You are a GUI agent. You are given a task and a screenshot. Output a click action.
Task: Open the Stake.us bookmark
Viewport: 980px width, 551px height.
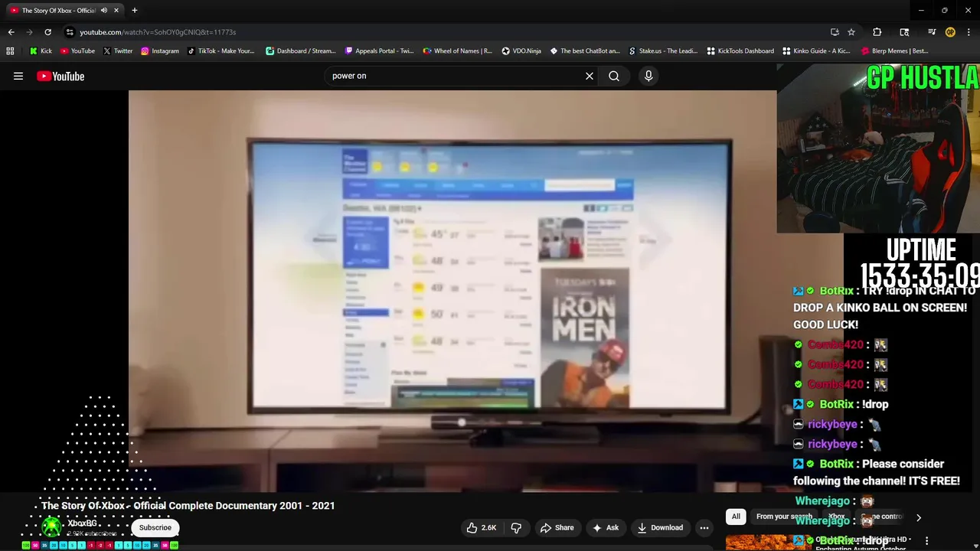pyautogui.click(x=663, y=51)
